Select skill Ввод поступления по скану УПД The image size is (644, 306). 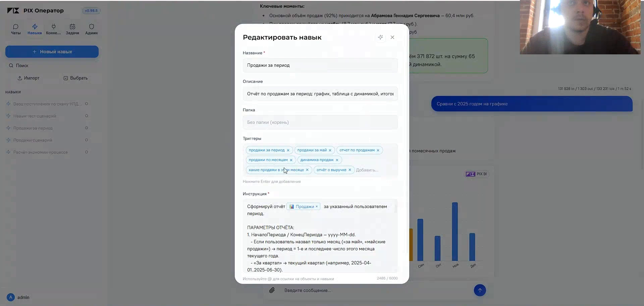47,104
